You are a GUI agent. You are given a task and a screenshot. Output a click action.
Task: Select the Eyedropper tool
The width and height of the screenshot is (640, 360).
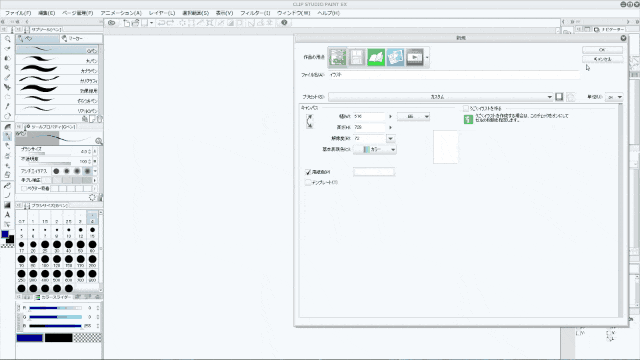pyautogui.click(x=7, y=107)
